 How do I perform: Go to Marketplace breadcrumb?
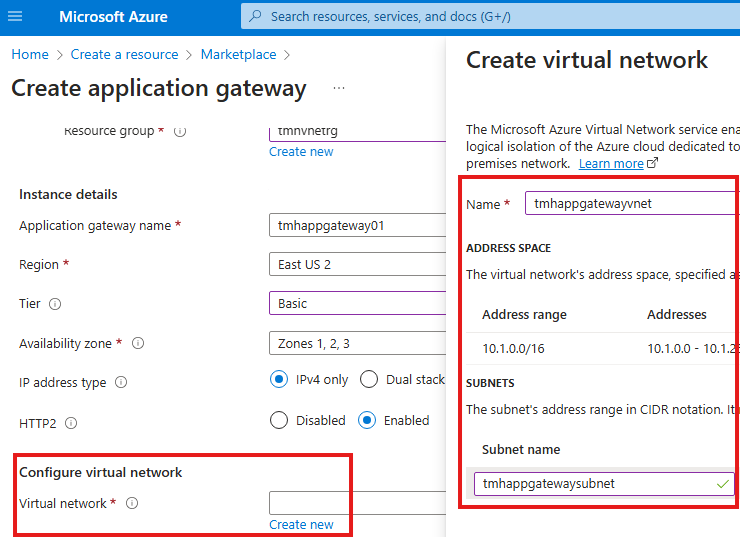click(238, 54)
